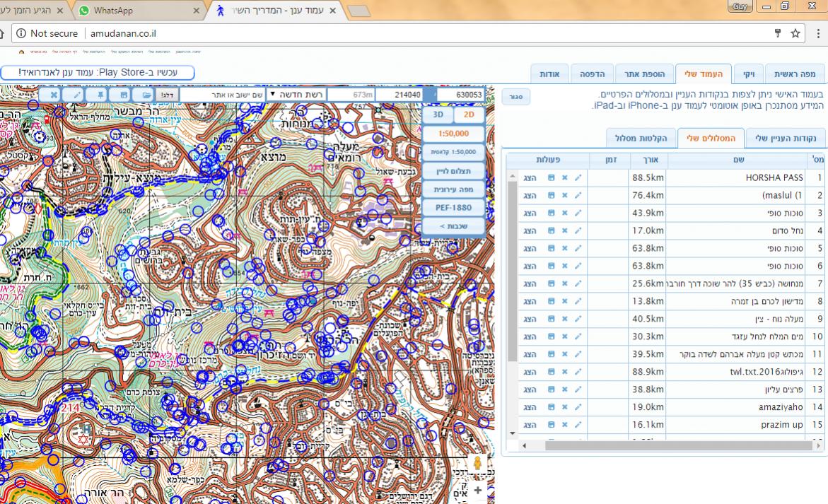
Task: Click הצג to show the prazim up route
Action: click(530, 425)
